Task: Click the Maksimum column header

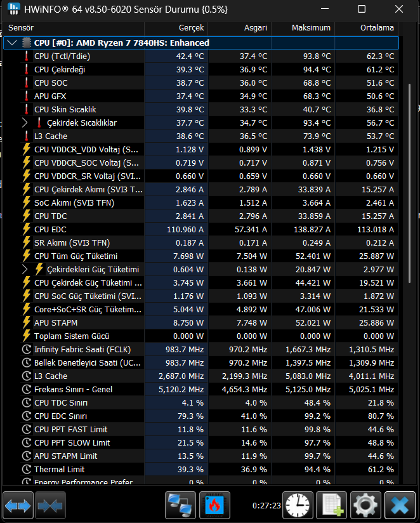Action: click(303, 28)
